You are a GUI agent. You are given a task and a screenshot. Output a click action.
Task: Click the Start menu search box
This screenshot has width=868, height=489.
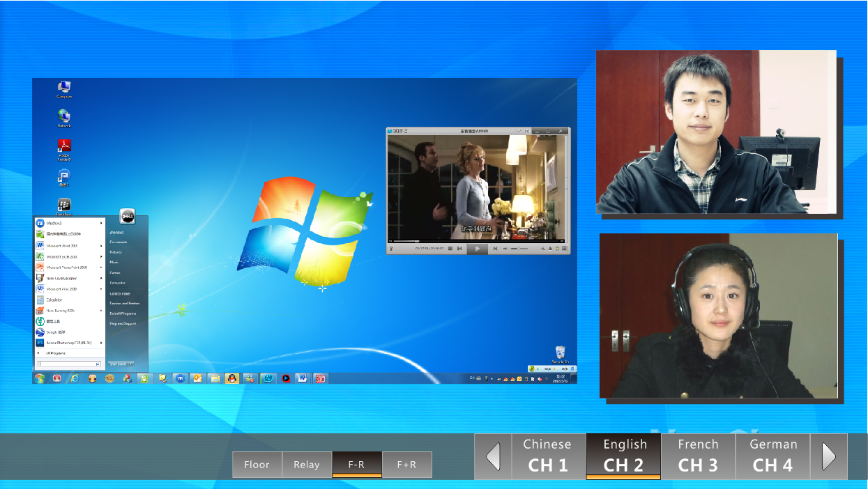(x=69, y=364)
